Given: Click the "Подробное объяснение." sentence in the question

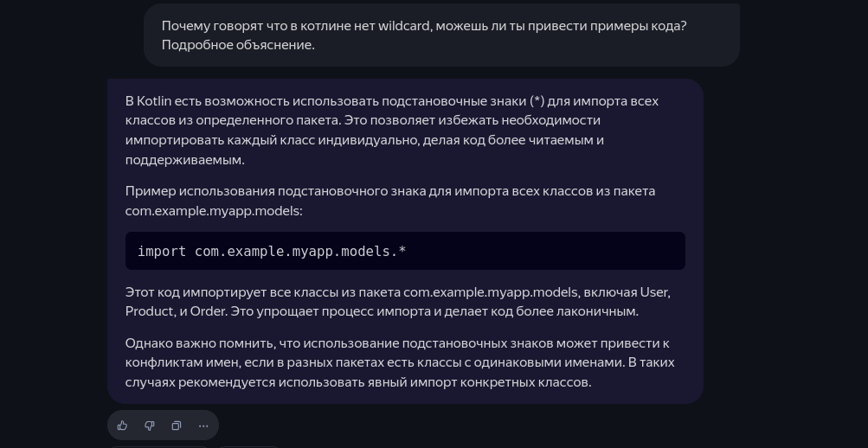Looking at the screenshot, I should (238, 45).
